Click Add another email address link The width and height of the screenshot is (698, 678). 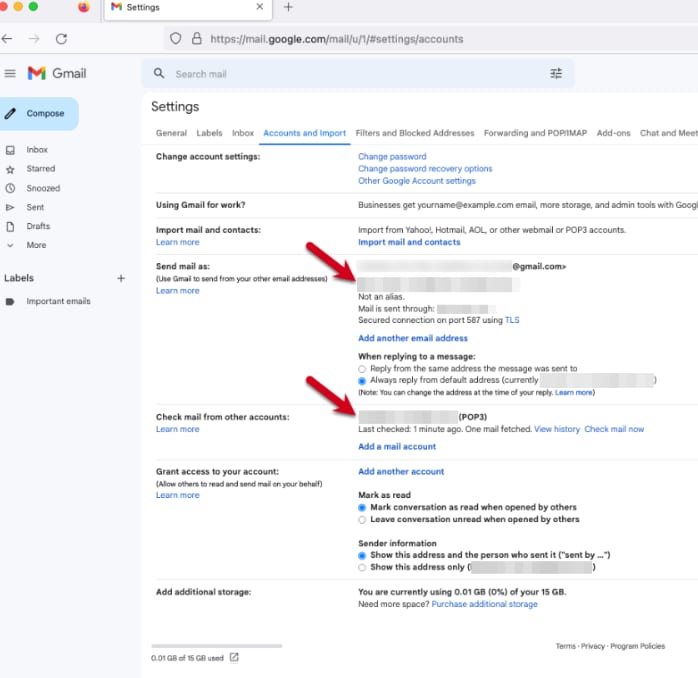coord(413,338)
